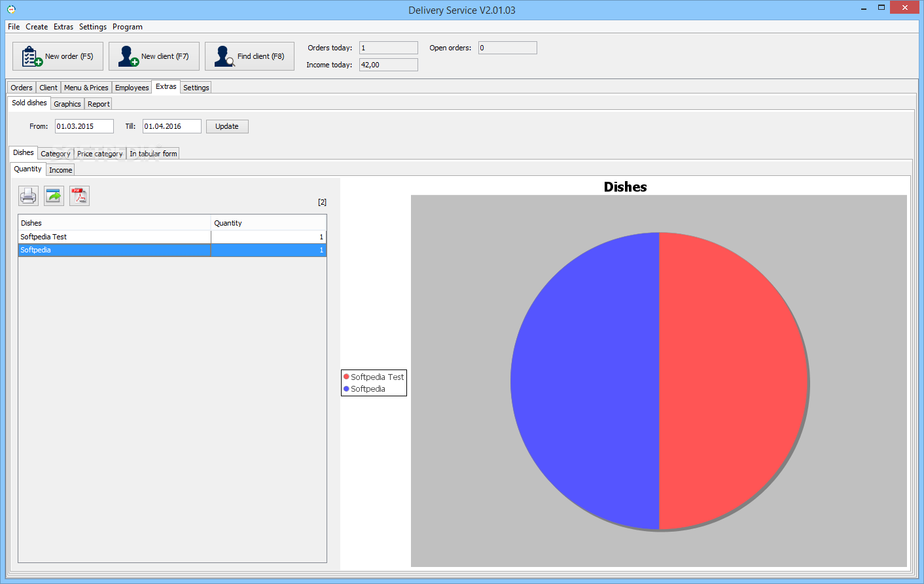Switch to the Client tab
The image size is (924, 584).
click(x=48, y=88)
